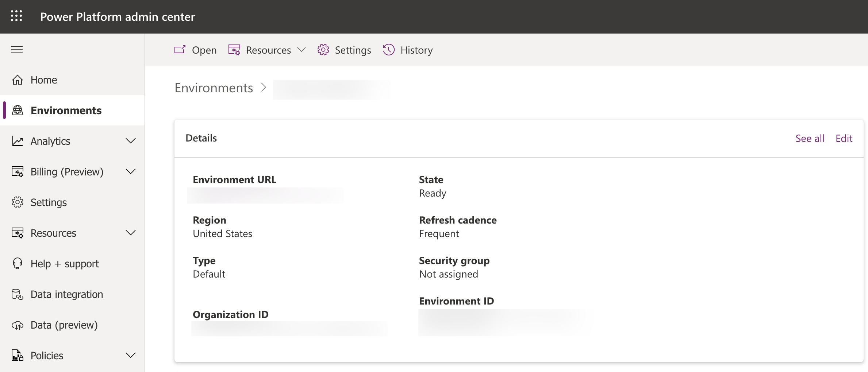868x372 pixels.
Task: Click the sidebar Resources icon
Action: pos(18,233)
